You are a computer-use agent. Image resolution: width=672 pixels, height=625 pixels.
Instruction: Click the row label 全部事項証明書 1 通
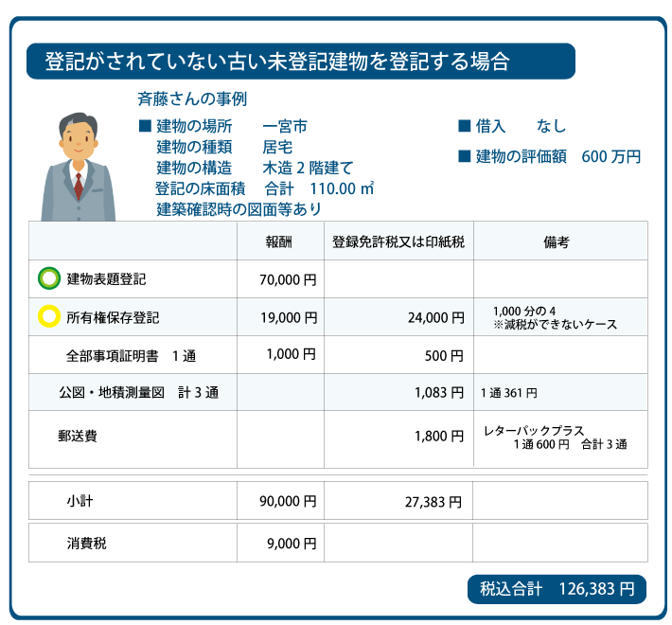point(131,356)
